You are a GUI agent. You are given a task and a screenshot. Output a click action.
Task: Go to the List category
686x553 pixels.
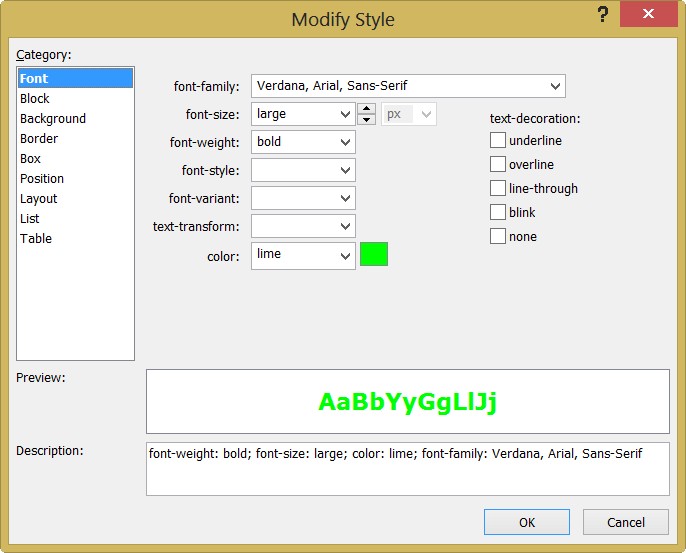pos(75,218)
